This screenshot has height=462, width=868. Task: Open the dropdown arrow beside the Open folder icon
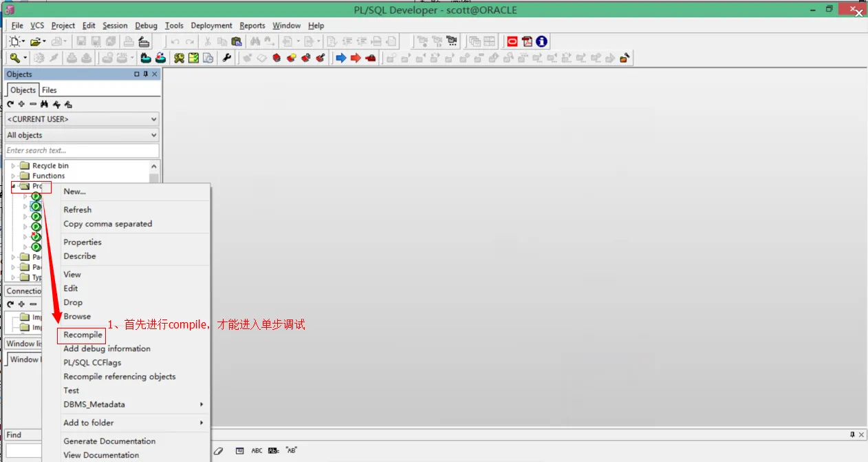pos(45,42)
